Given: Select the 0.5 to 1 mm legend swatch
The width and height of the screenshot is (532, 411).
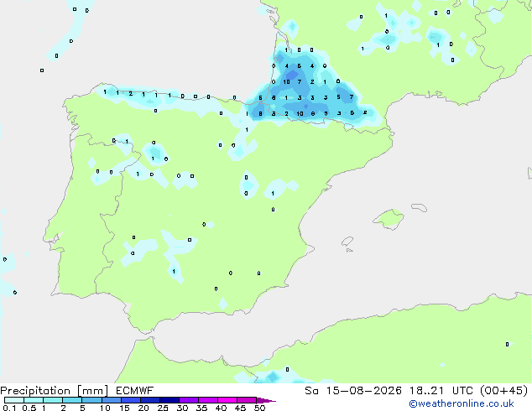Looking at the screenshot, I should [34, 400].
